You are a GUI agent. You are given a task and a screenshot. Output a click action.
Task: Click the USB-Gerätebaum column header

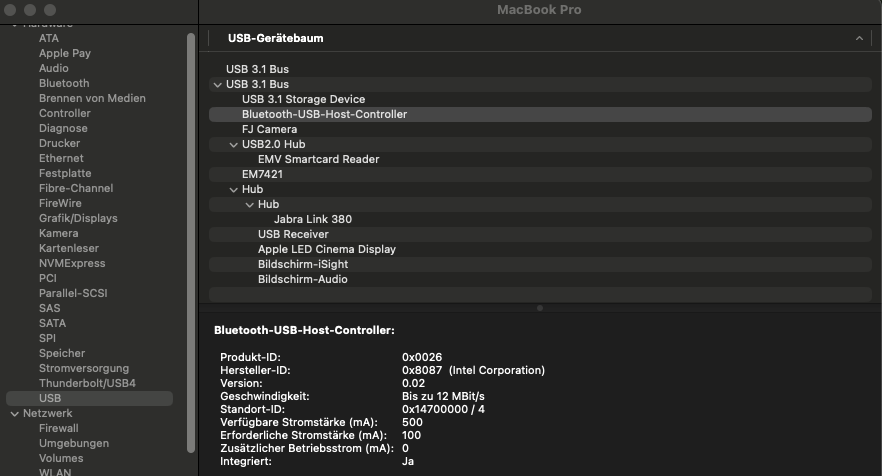(275, 38)
